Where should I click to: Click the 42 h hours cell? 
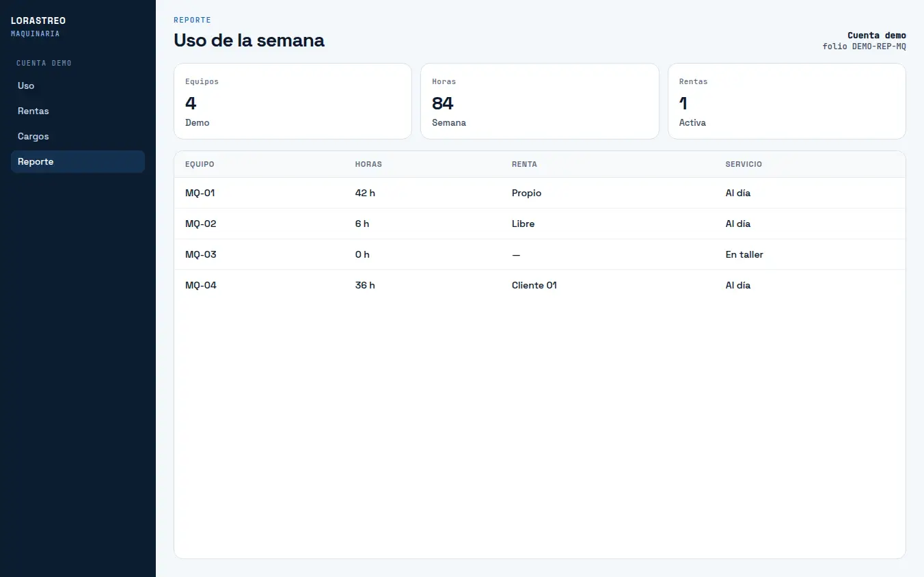(365, 193)
